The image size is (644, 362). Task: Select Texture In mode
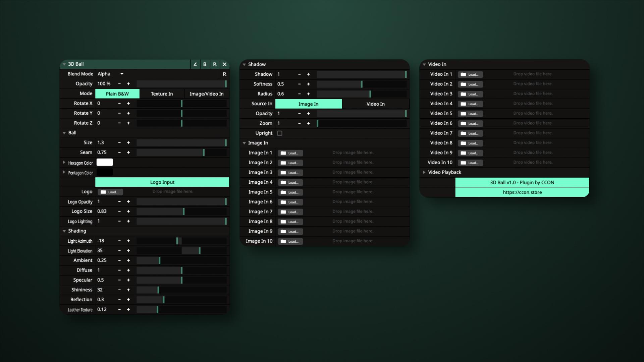point(162,94)
